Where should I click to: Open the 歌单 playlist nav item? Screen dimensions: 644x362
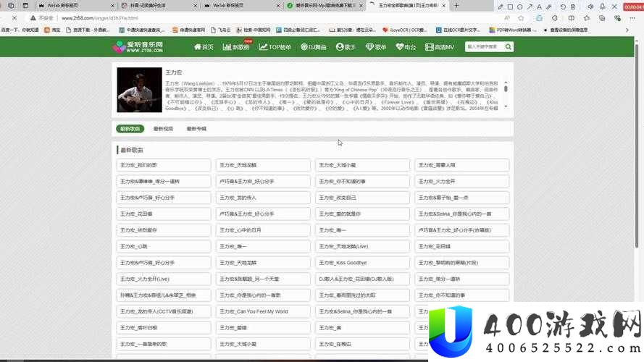(x=376, y=47)
